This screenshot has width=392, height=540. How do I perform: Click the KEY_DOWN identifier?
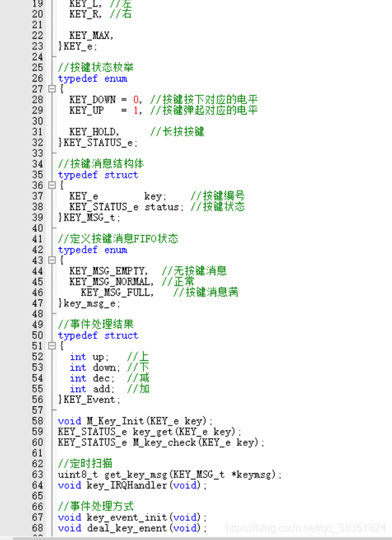click(92, 100)
